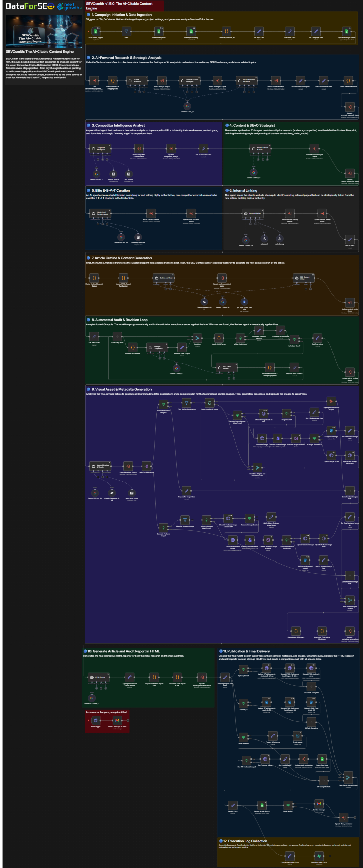363x868 pixels.
Task: Select the Audit JSON Parser code node
Action: pos(219,338)
